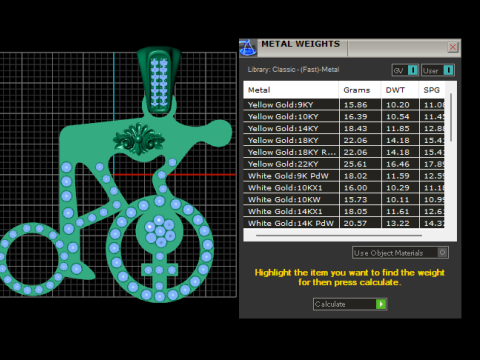The image size is (480, 360).
Task: Click the Library: Classic - (Fast)-Metal label
Action: pos(293,70)
